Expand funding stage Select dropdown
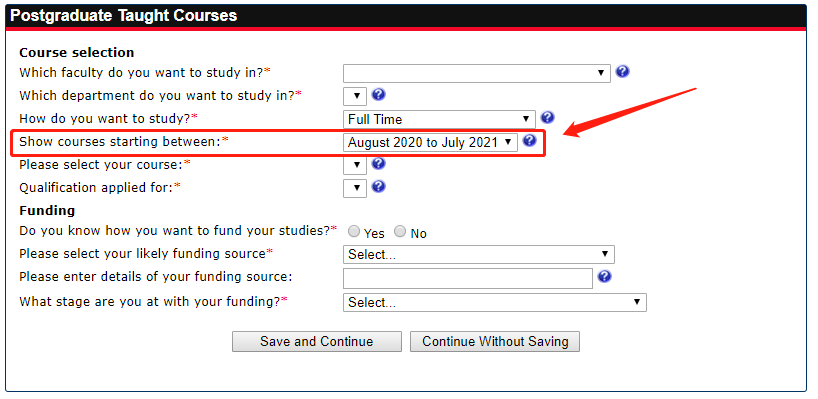818x399 pixels. tap(495, 303)
